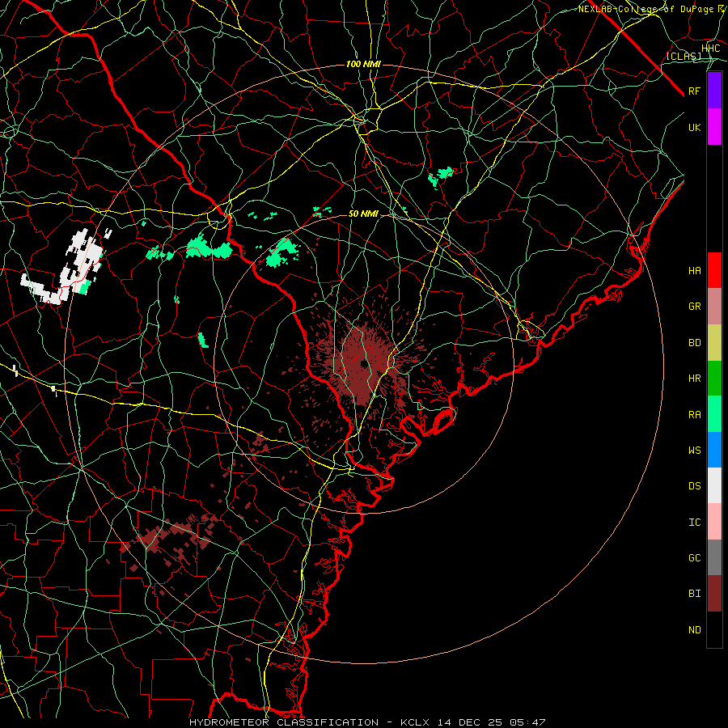Click the HA legend label
728x728 pixels.
pos(694,270)
